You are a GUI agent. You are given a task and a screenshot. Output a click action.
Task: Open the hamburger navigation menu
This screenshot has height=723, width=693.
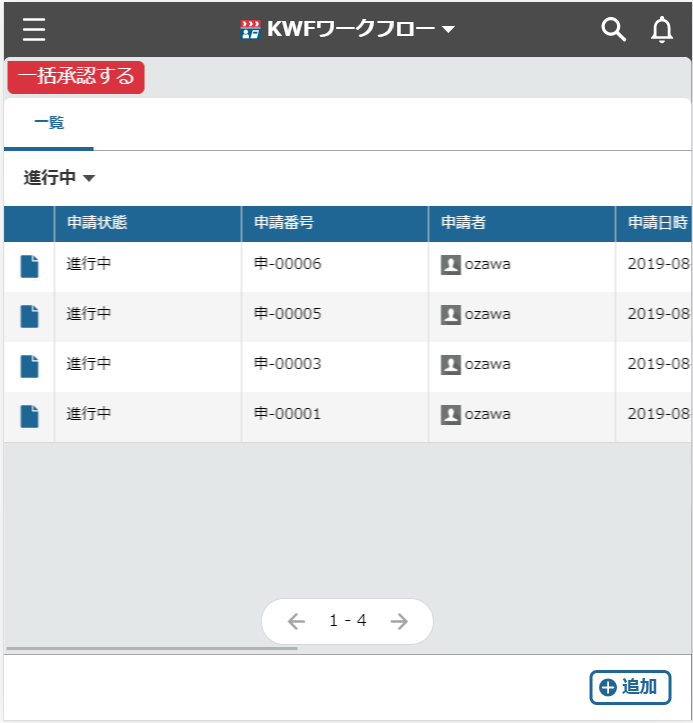coord(34,30)
